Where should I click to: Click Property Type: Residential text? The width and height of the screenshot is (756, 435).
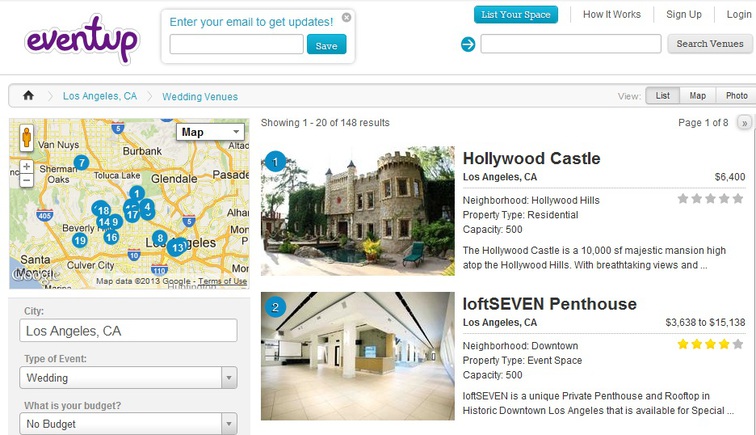coord(520,215)
